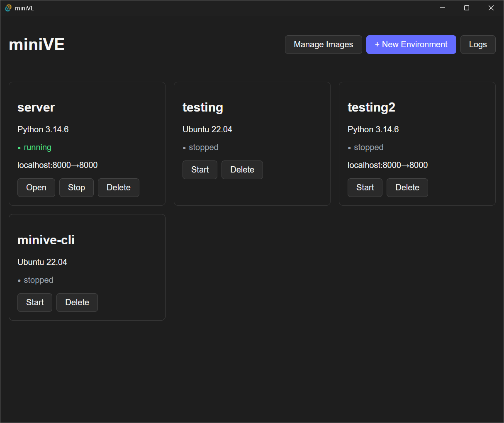Minimize the miniVE window
Image resolution: width=504 pixels, height=423 pixels.
click(443, 8)
